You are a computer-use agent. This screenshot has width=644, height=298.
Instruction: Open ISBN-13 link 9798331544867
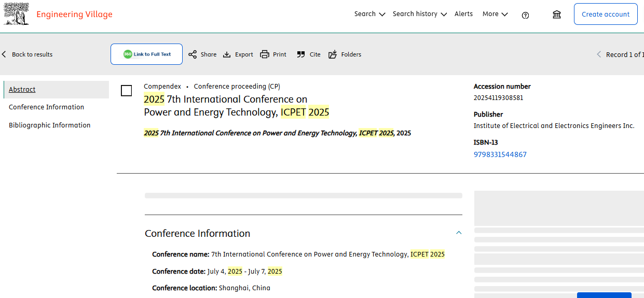click(500, 154)
